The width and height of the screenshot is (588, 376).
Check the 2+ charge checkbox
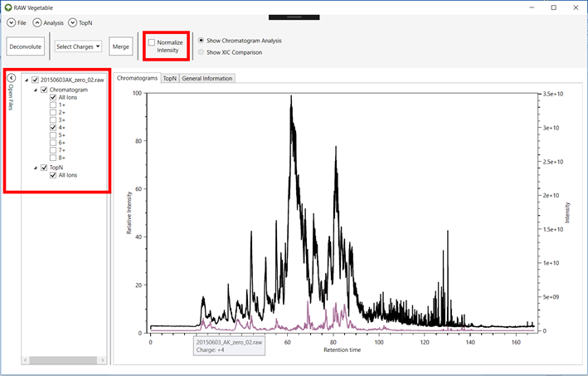(53, 112)
